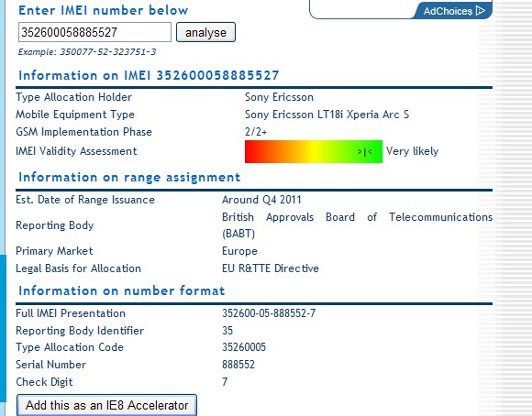Viewport: 532px width, 416px height.
Task: Click the 'Legal Basis for Allocation' label
Action: click(x=78, y=268)
